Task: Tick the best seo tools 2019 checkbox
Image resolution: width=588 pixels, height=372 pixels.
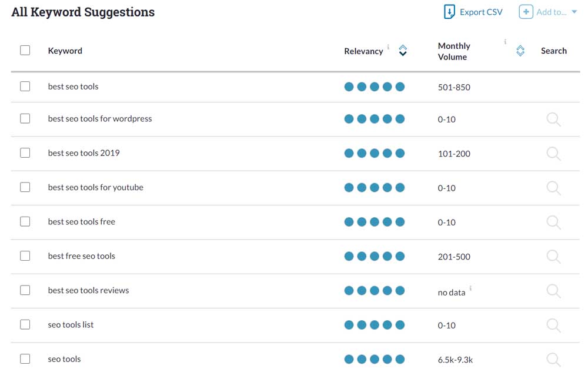Action: coord(25,153)
